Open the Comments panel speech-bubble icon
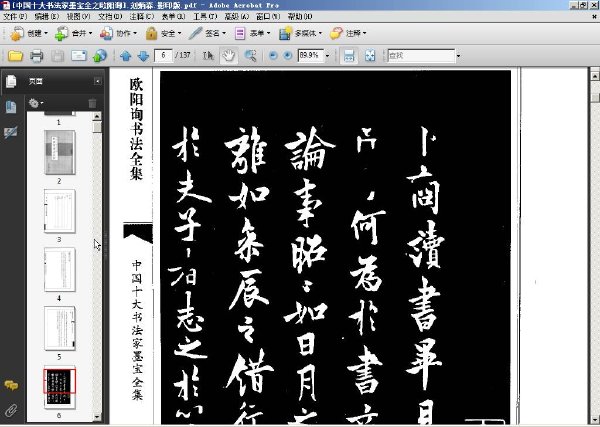 coord(11,385)
